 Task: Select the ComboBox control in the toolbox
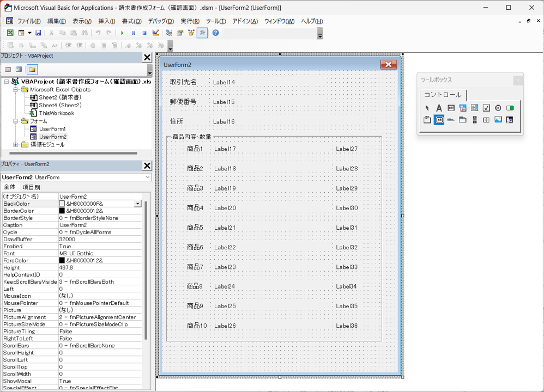click(x=463, y=108)
